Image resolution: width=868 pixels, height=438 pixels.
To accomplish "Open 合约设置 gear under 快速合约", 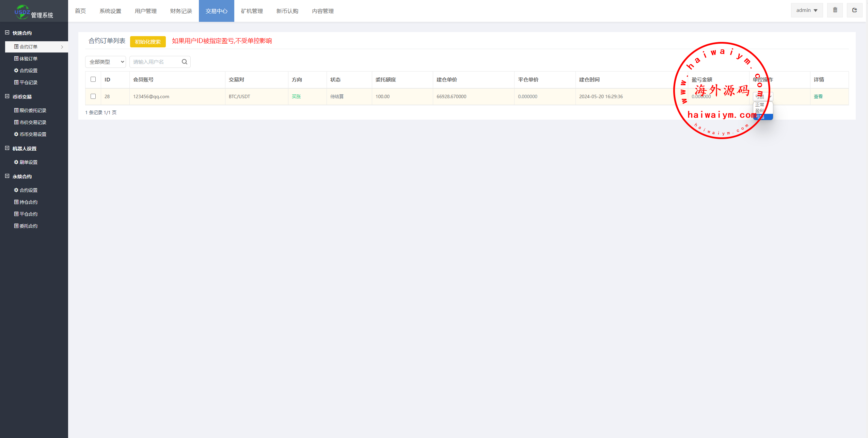I will pos(26,71).
